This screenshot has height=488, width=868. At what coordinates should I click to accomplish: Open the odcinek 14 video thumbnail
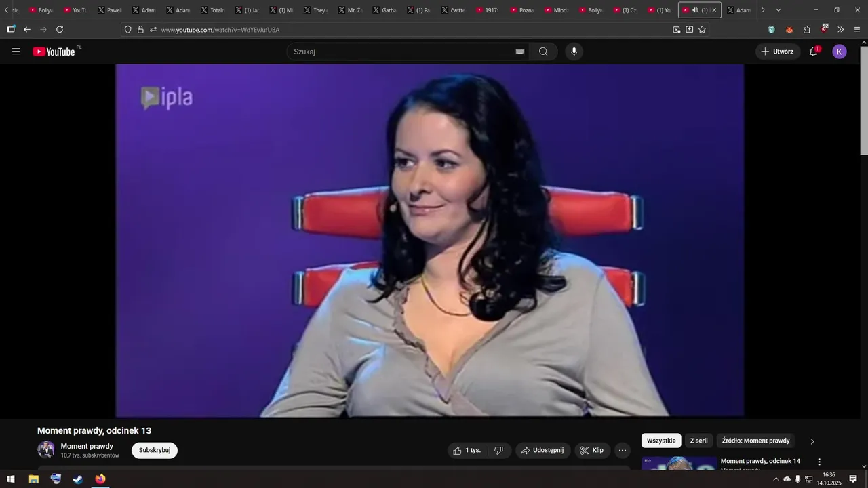tap(679, 463)
